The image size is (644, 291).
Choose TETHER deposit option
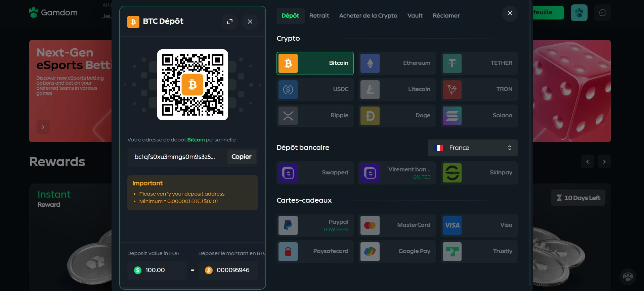[479, 63]
